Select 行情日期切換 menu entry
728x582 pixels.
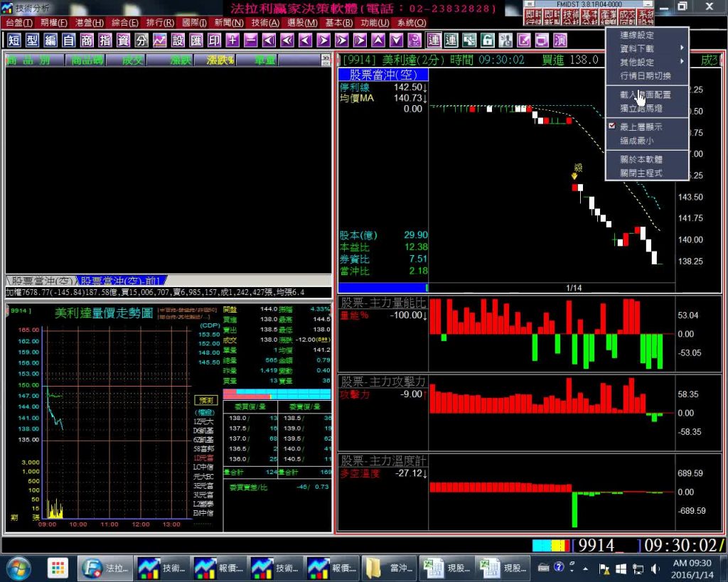click(x=647, y=75)
